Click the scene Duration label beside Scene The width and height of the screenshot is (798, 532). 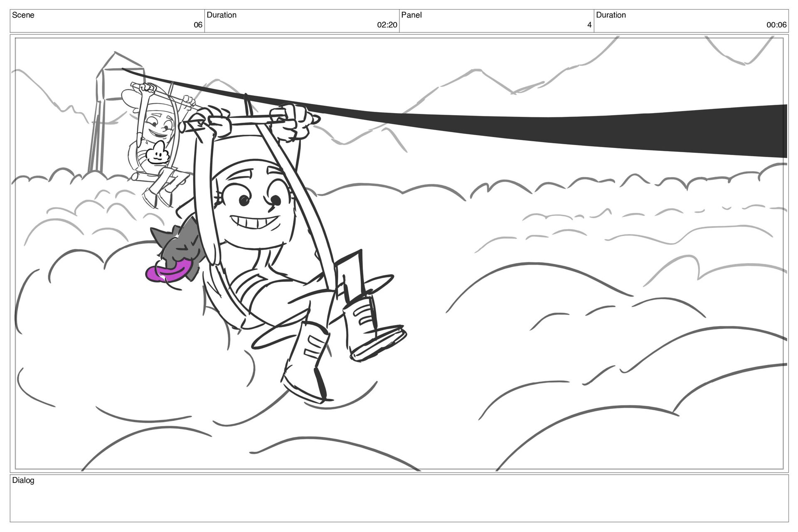(222, 15)
